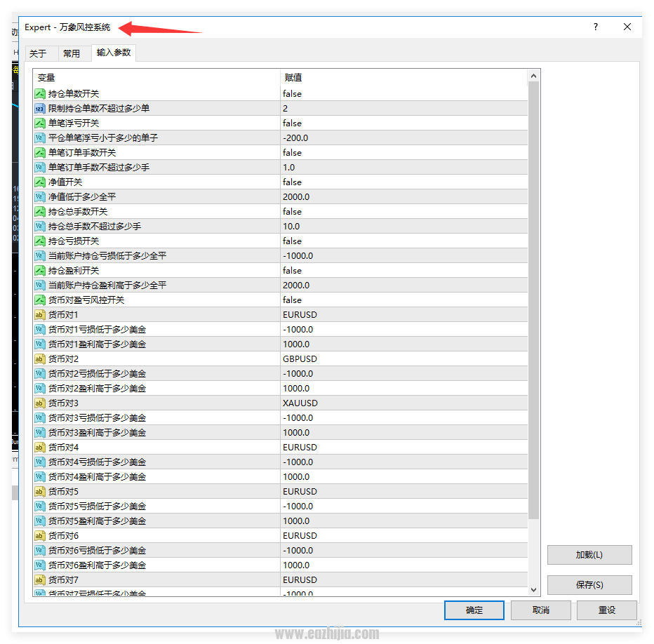Open the ? help button in title bar
This screenshot has height=644, width=654.
pyautogui.click(x=596, y=27)
